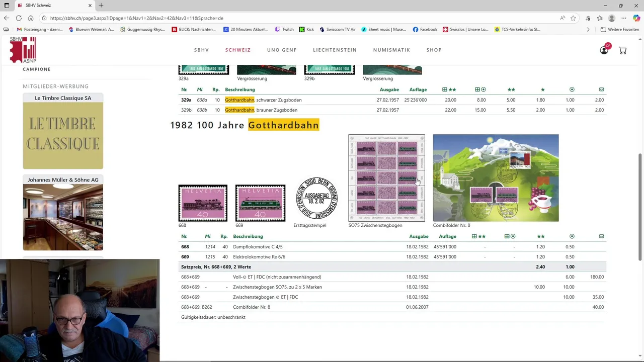Toggle read aloud icon in address bar

(562, 18)
